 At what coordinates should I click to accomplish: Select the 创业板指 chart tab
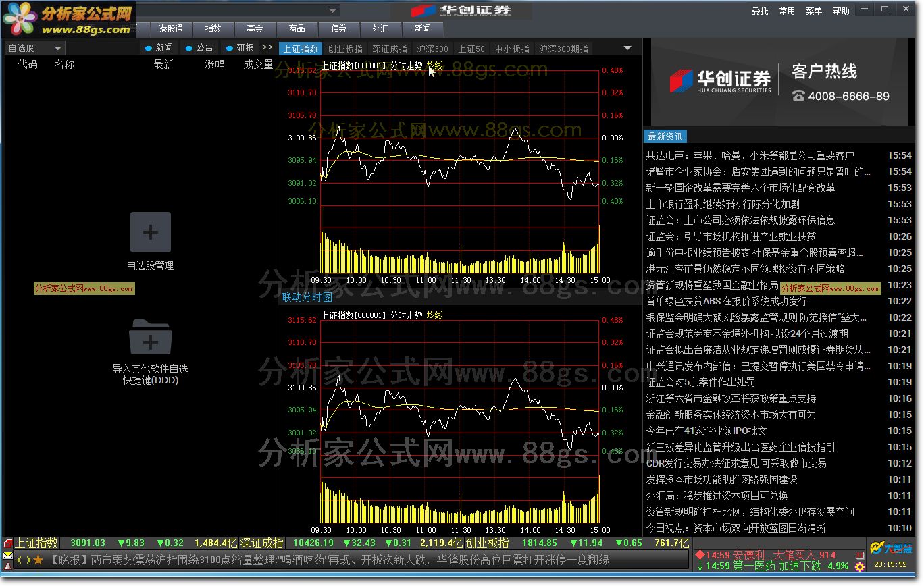(x=345, y=49)
